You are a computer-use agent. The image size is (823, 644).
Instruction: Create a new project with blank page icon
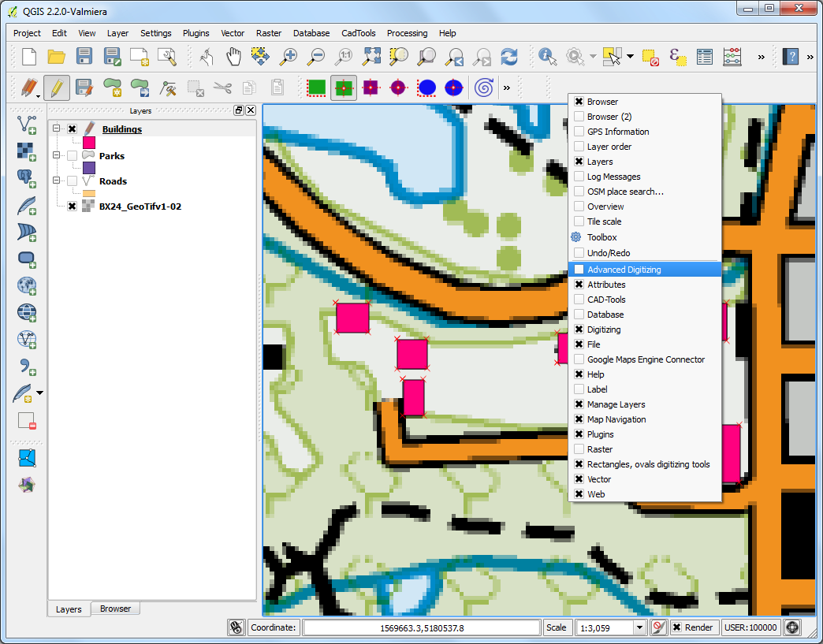point(29,57)
